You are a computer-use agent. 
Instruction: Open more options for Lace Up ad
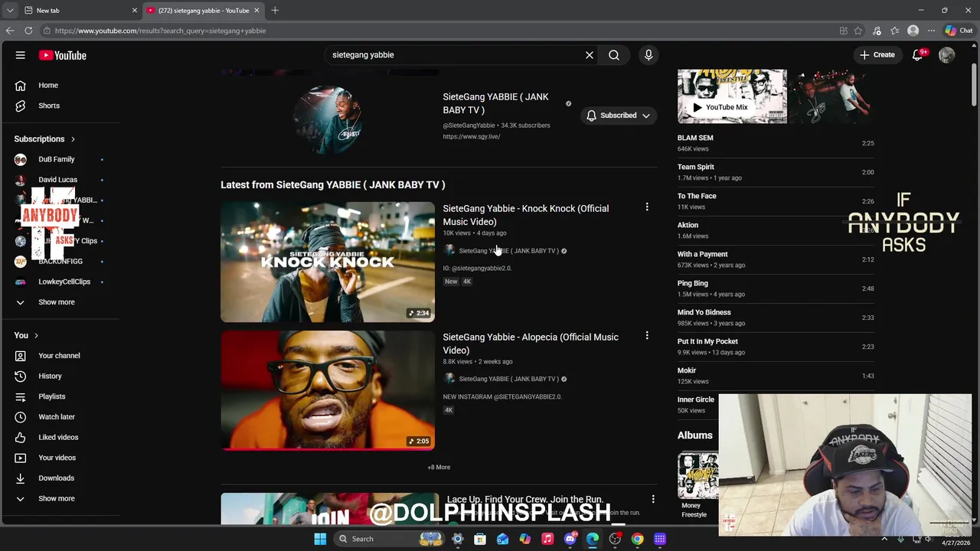(653, 499)
